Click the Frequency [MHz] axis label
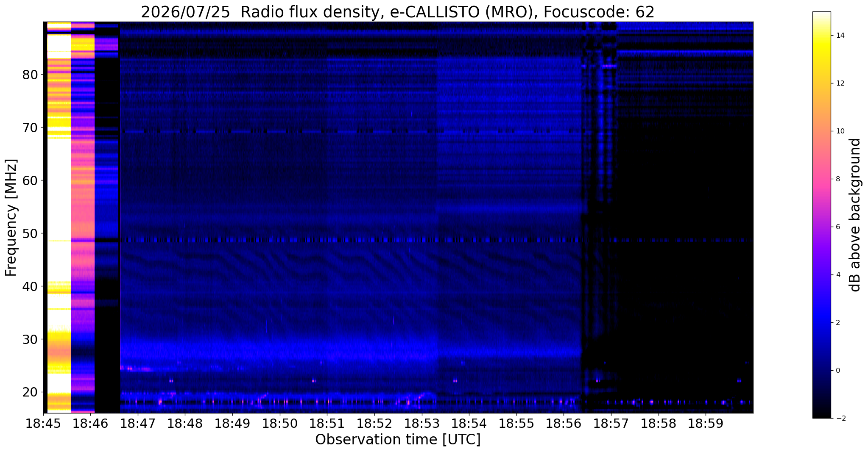The height and width of the screenshot is (452, 868). [11, 217]
